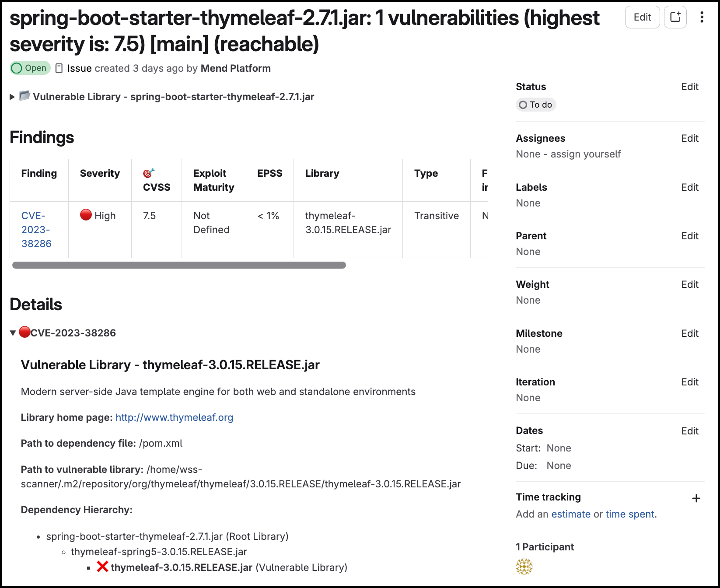Click the participant avatar

[x=524, y=566]
